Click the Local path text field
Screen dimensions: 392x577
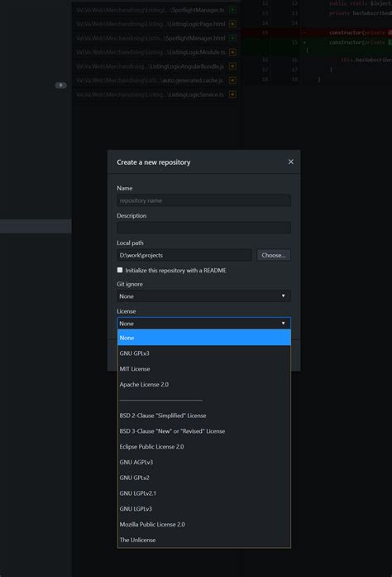[x=184, y=255]
